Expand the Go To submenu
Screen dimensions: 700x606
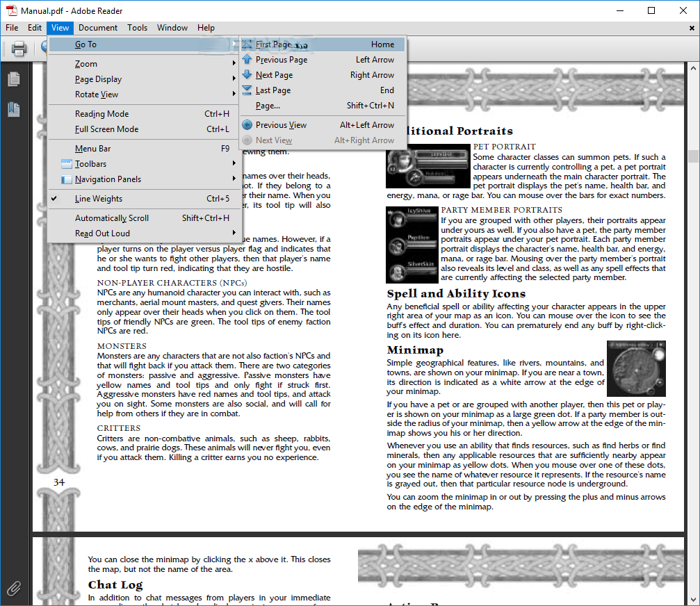[145, 44]
